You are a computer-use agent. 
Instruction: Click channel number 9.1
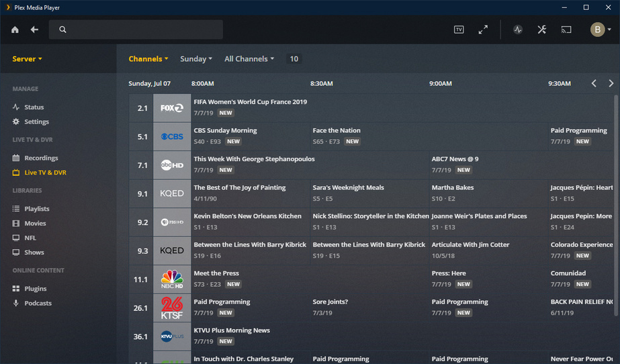[142, 194]
